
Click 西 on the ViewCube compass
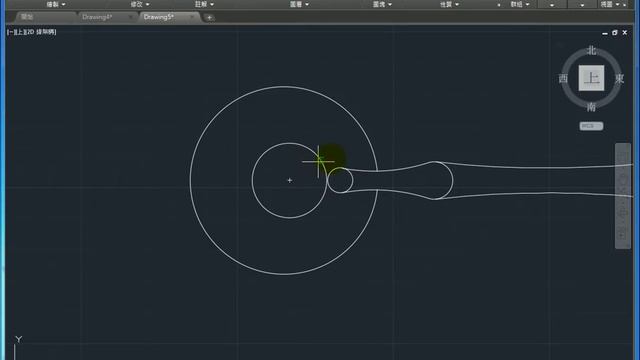click(x=563, y=78)
